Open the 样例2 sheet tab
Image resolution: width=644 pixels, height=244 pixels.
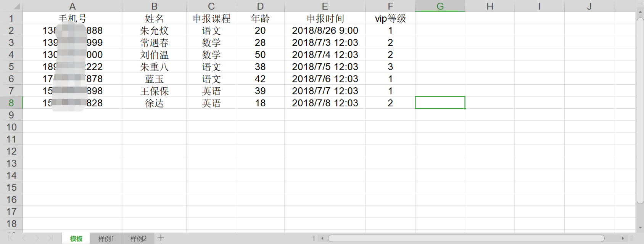[x=138, y=239]
